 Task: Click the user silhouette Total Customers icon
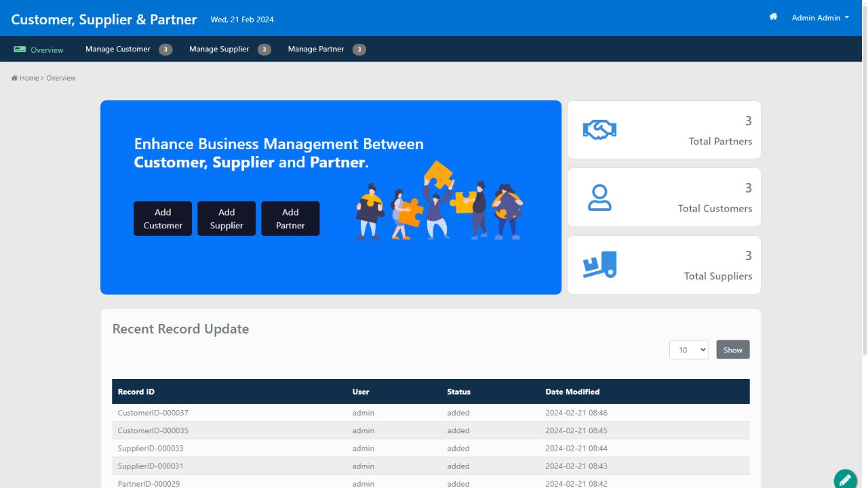coord(599,197)
